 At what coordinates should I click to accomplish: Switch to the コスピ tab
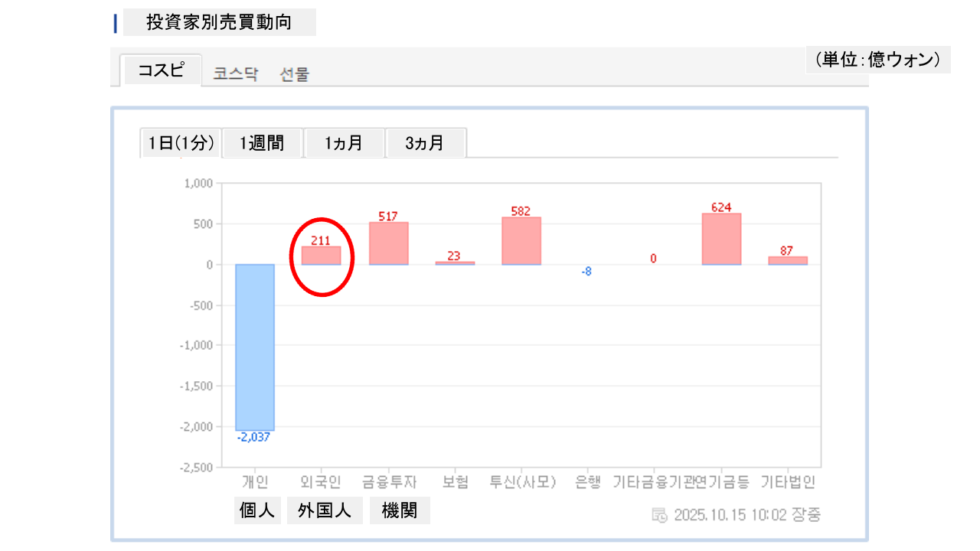pyautogui.click(x=161, y=70)
